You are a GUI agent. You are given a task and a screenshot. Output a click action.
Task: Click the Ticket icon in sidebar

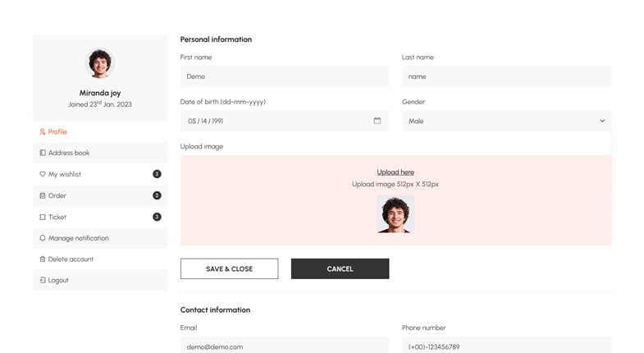click(x=43, y=217)
